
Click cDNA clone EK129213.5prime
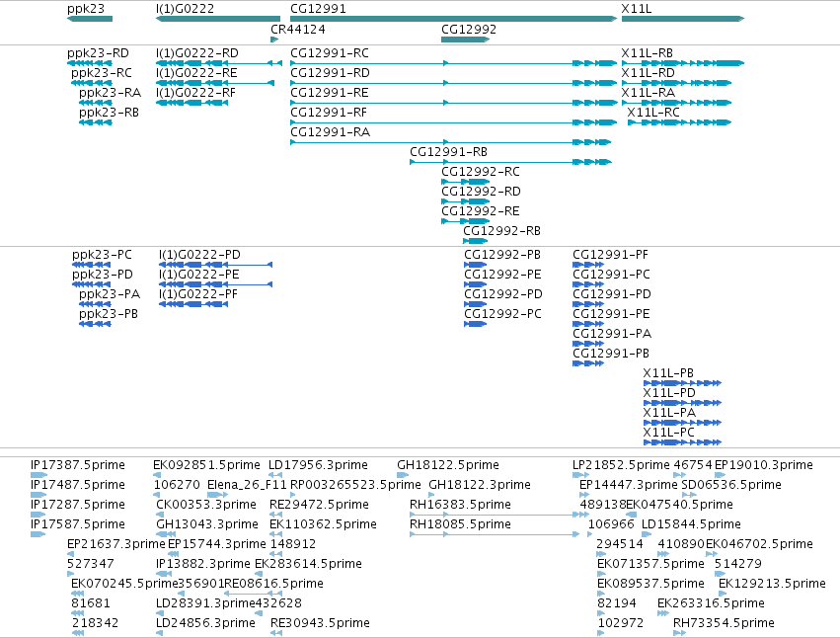pyautogui.click(x=772, y=584)
